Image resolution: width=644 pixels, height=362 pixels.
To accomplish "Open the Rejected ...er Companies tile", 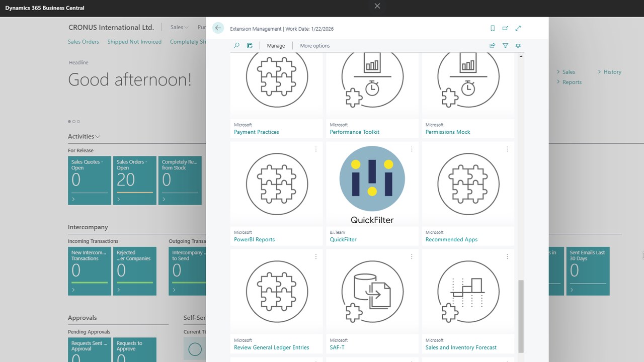I will [135, 271].
